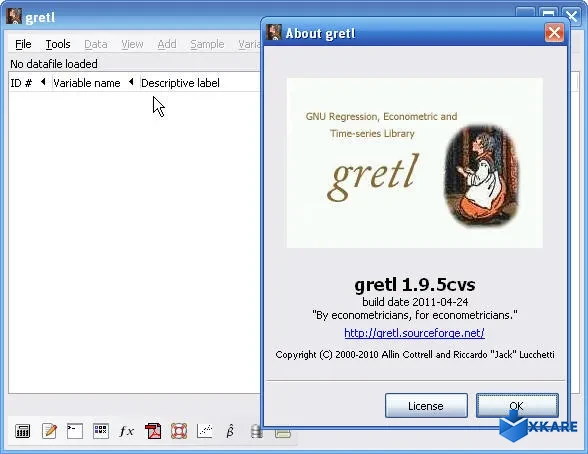This screenshot has height=454, width=588.
Task: Open the scatter plot graph icon
Action: click(x=204, y=431)
